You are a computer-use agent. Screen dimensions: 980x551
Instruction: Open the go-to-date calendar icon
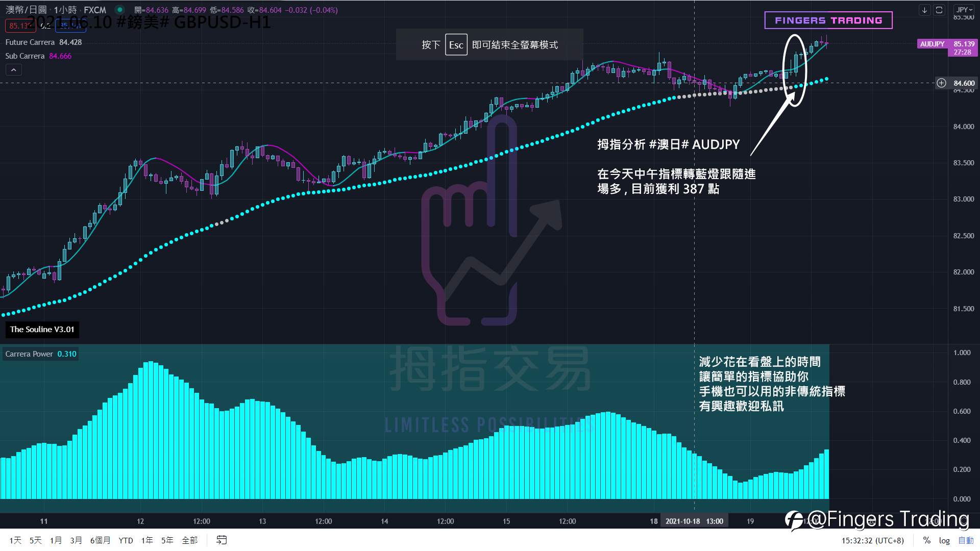click(x=222, y=540)
